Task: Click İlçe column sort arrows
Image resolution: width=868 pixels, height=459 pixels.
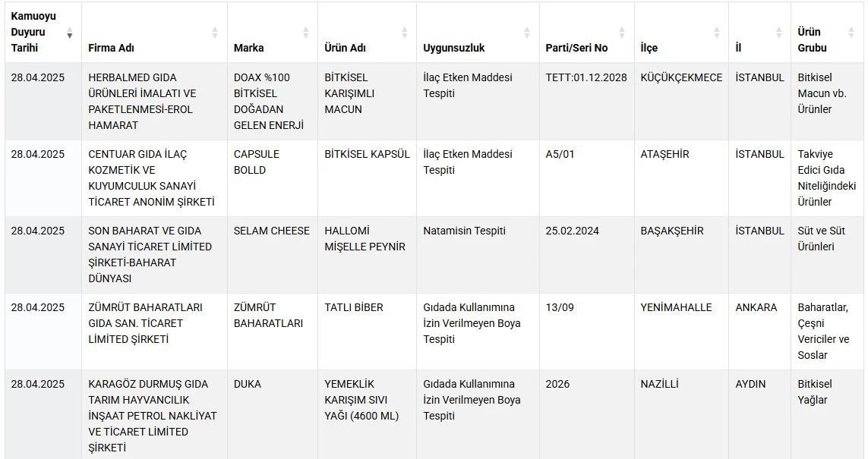Action: pyautogui.click(x=717, y=33)
